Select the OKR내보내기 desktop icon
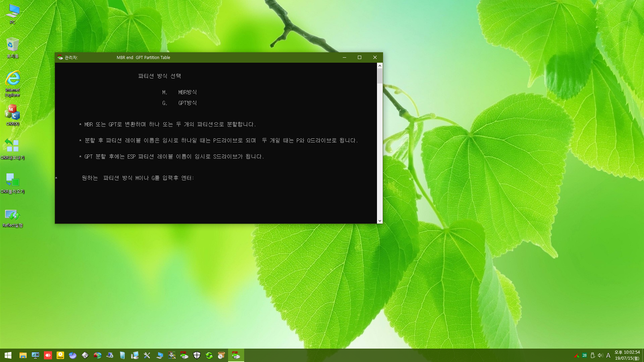The width and height of the screenshot is (644, 362). click(12, 149)
